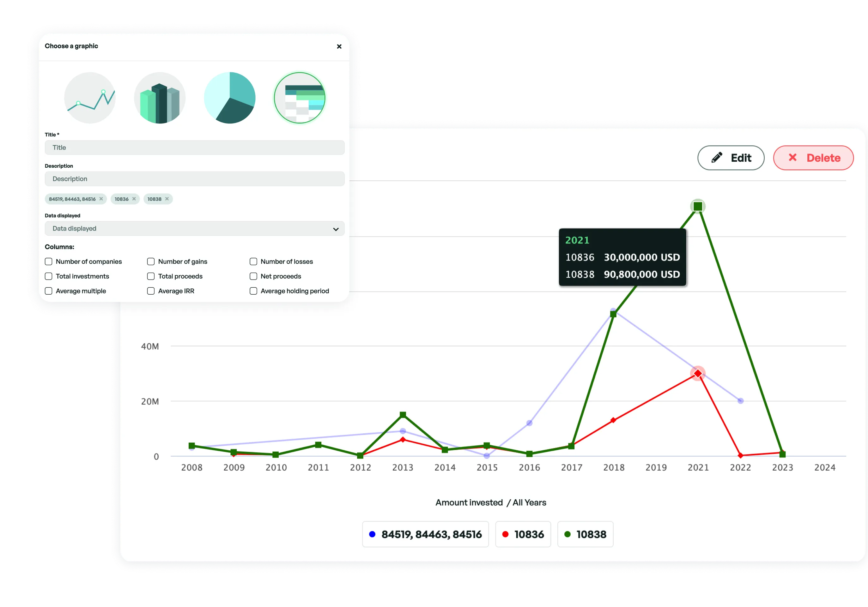Click the Delete button
Screen dimensions: 868x607
[813, 158]
